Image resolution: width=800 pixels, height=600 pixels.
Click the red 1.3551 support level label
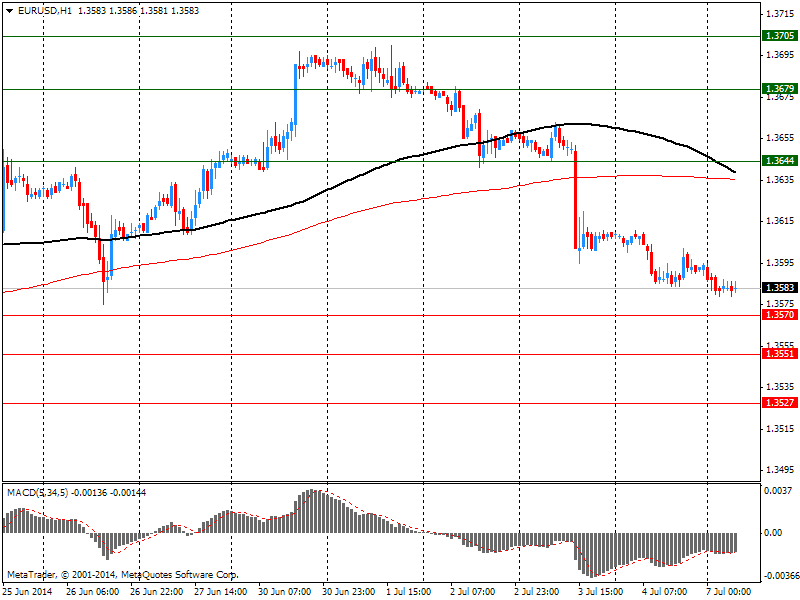pos(779,354)
